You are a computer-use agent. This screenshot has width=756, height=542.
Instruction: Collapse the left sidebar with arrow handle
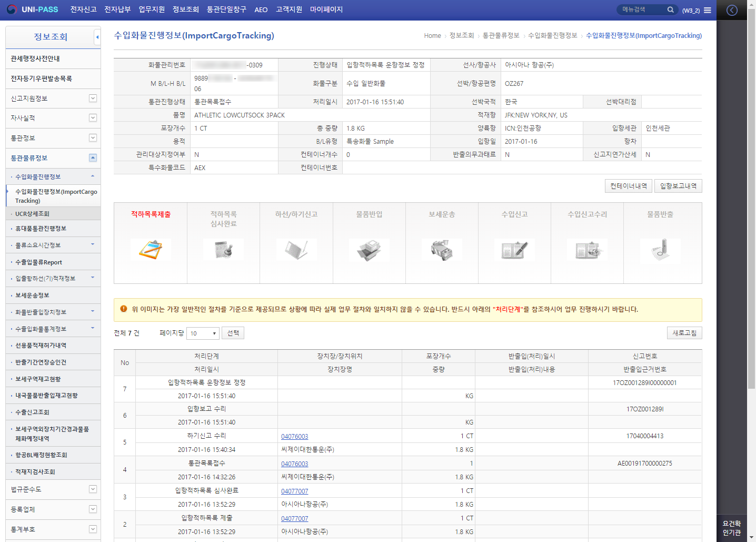pyautogui.click(x=97, y=37)
